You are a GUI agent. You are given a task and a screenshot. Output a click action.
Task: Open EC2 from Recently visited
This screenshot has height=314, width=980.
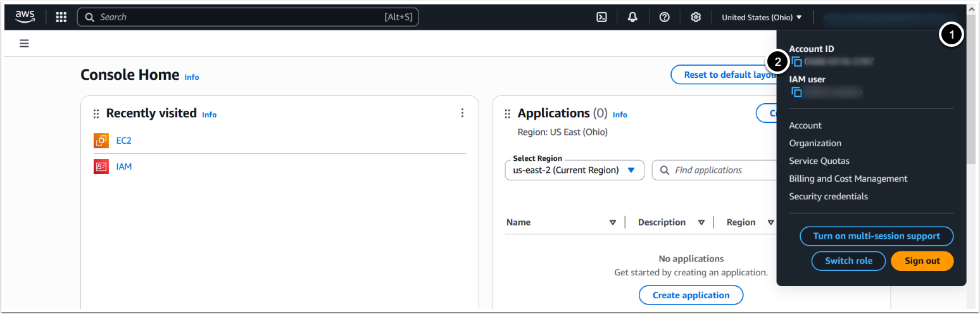tap(123, 141)
